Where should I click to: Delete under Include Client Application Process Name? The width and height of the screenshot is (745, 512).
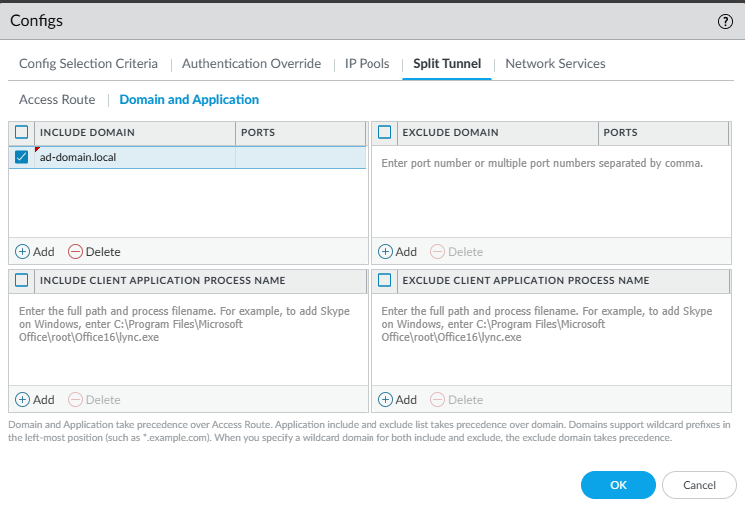tap(94, 400)
